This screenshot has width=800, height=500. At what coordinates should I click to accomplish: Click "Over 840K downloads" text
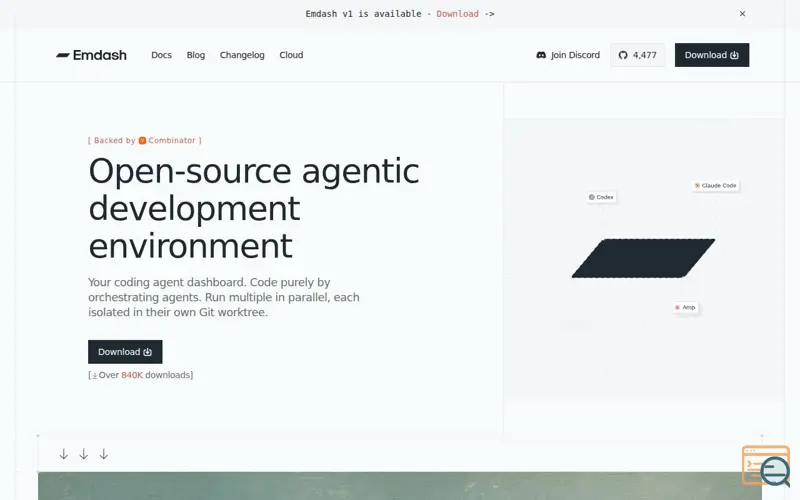click(141, 375)
